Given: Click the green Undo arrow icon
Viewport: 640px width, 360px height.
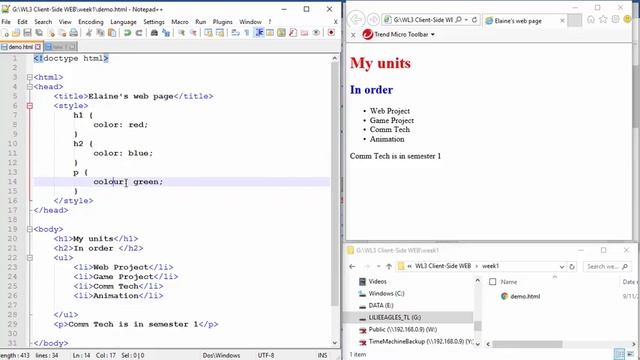Looking at the screenshot, I should coord(127,33).
